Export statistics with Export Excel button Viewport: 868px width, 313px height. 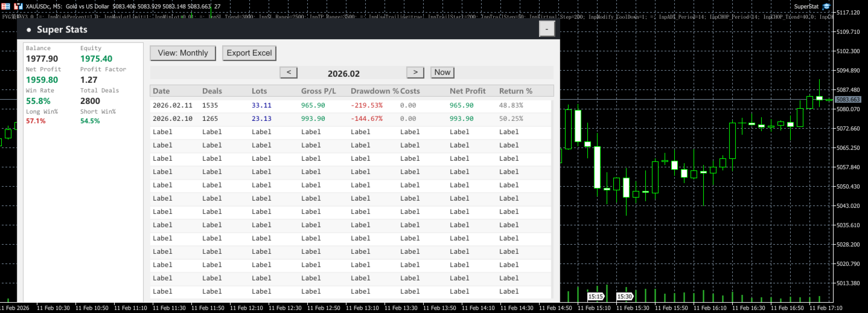coord(249,53)
